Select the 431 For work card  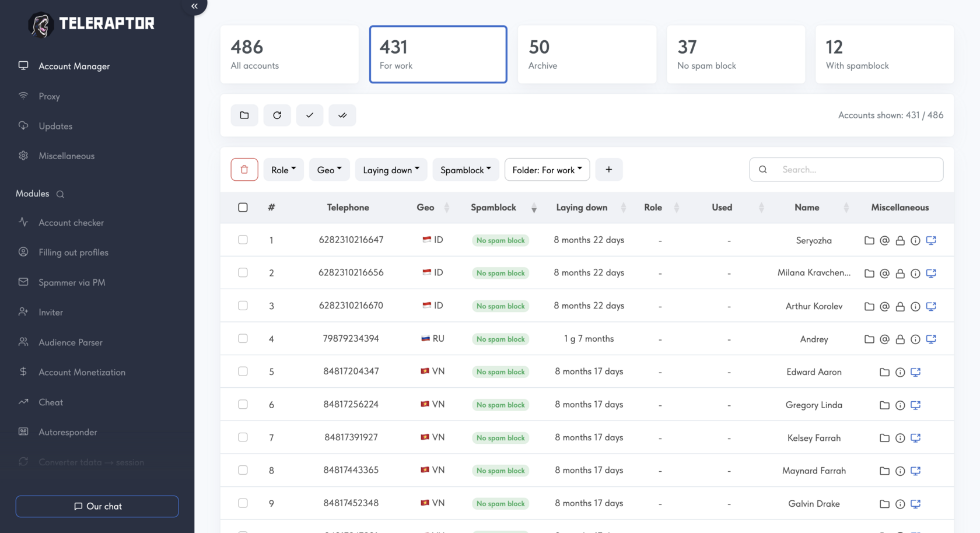tap(438, 54)
